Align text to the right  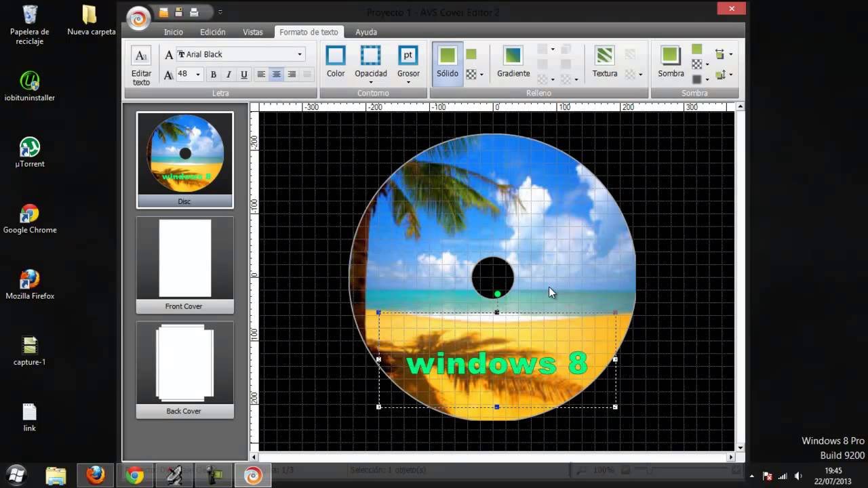coord(292,75)
